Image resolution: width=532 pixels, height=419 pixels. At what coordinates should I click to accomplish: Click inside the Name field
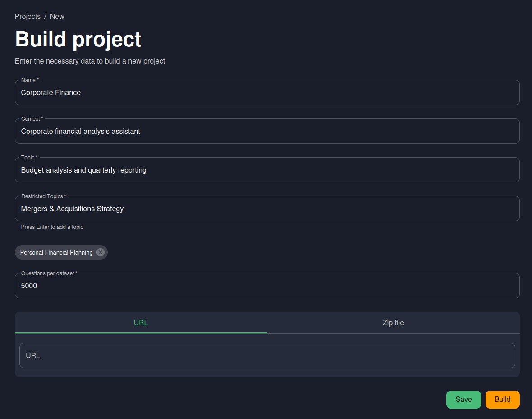[x=267, y=92]
